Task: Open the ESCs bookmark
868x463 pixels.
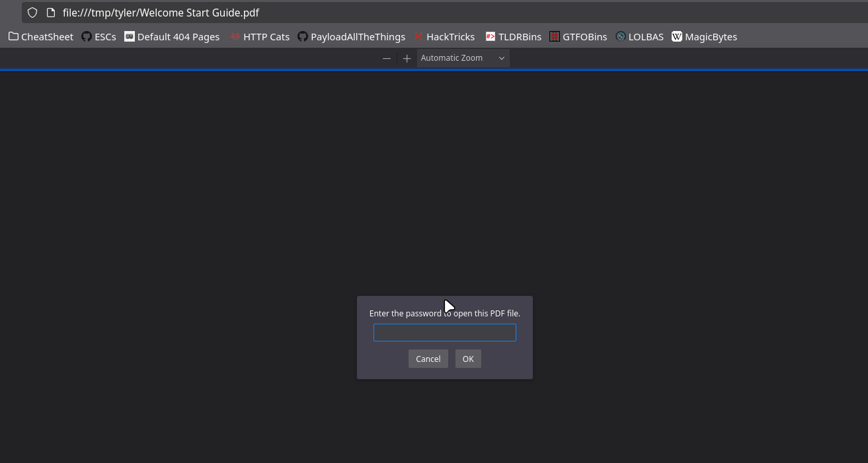Action: [104, 36]
